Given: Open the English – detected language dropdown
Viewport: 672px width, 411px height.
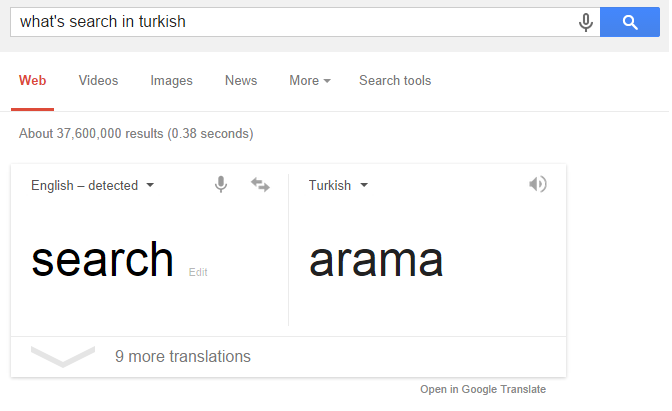Looking at the screenshot, I should pyautogui.click(x=93, y=186).
